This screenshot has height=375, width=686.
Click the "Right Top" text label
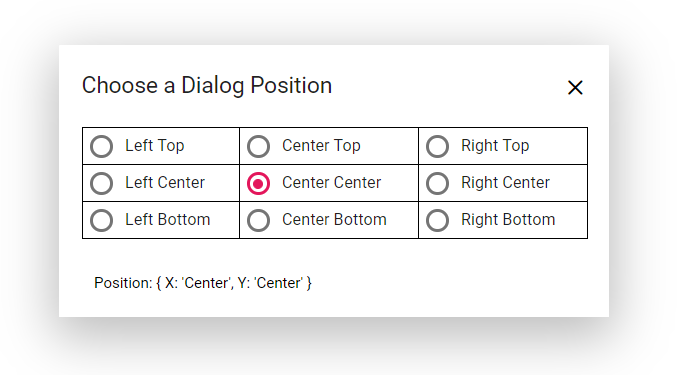click(x=495, y=146)
